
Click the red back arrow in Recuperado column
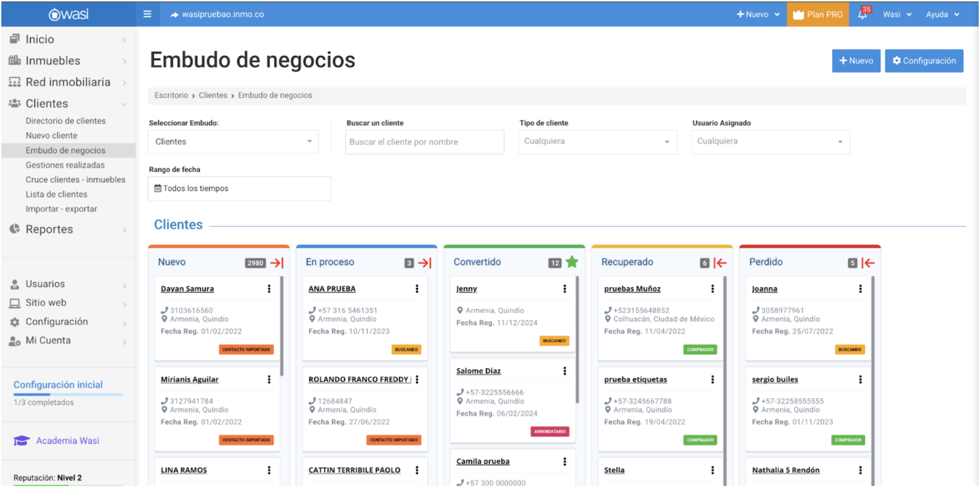click(720, 263)
